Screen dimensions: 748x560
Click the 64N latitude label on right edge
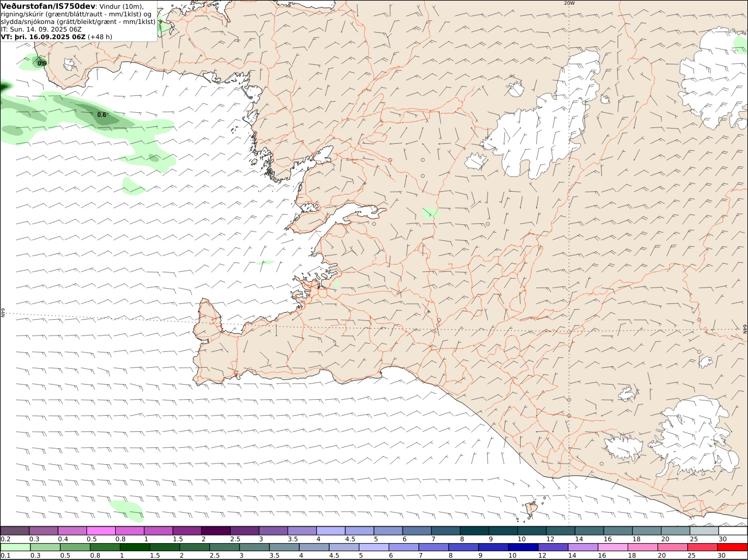745,330
